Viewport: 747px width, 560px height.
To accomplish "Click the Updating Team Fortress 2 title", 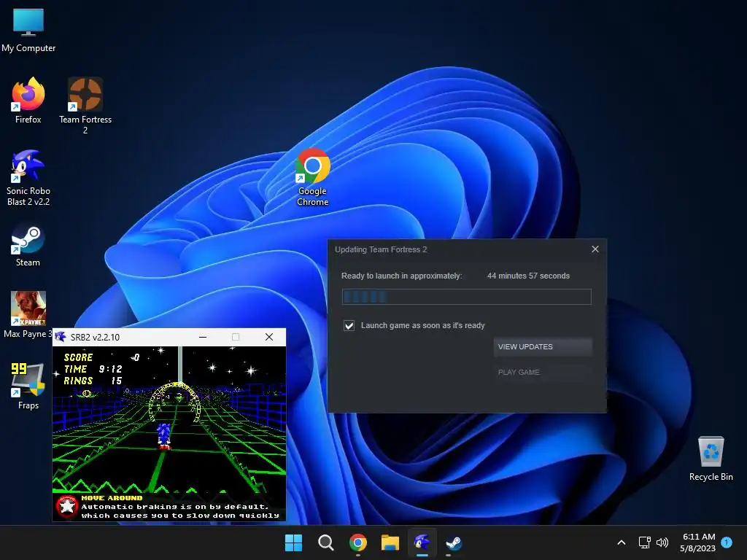I will pos(381,249).
